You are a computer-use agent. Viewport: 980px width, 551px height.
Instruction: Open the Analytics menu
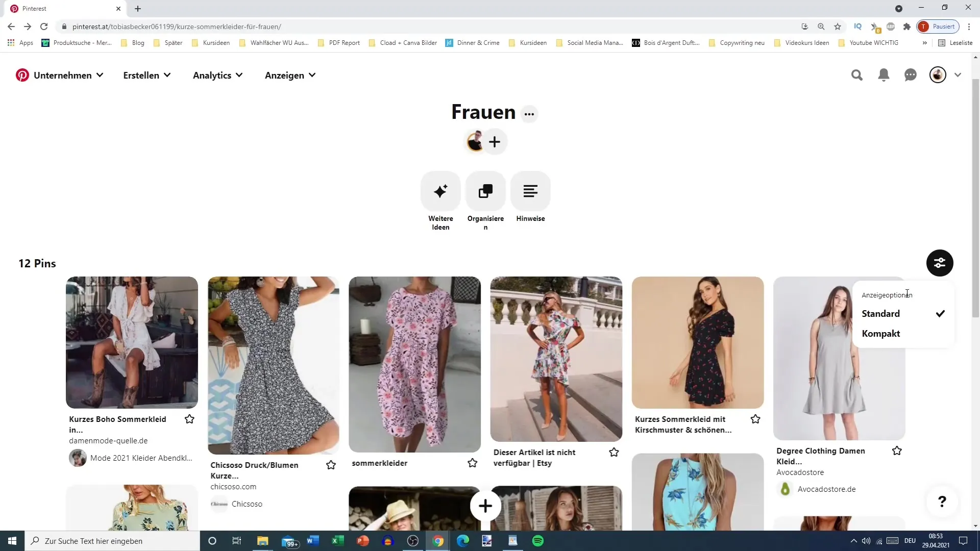tap(217, 76)
